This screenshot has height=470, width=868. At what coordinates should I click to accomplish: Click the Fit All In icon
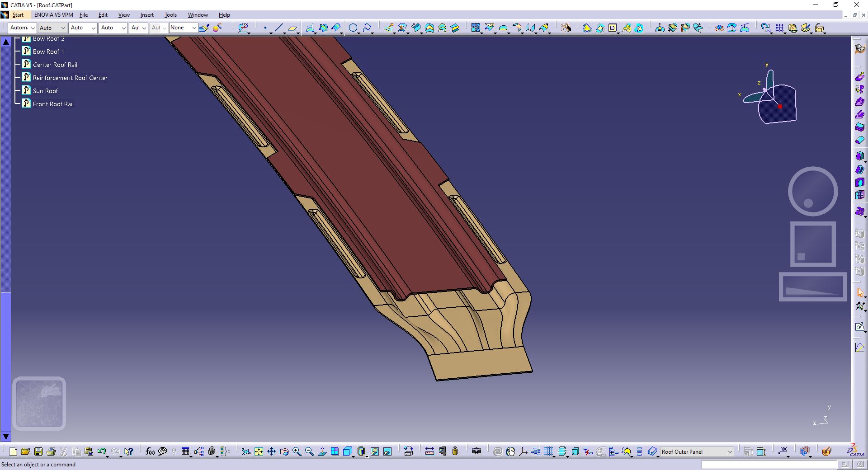tap(259, 451)
